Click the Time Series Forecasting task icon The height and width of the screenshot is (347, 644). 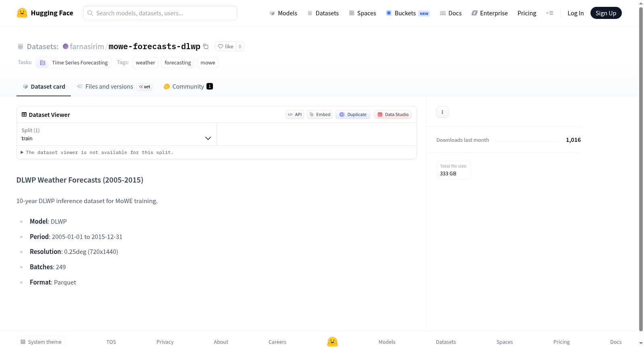[43, 62]
